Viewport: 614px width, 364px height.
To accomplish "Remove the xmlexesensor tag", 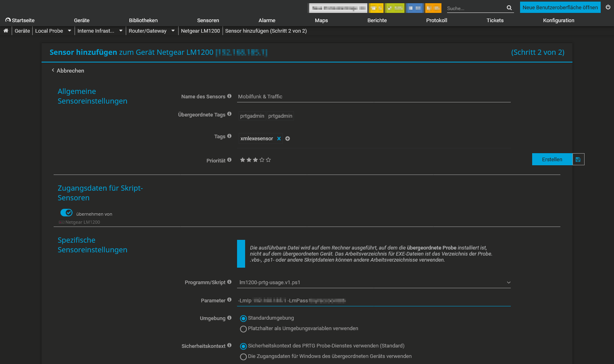I will [279, 139].
